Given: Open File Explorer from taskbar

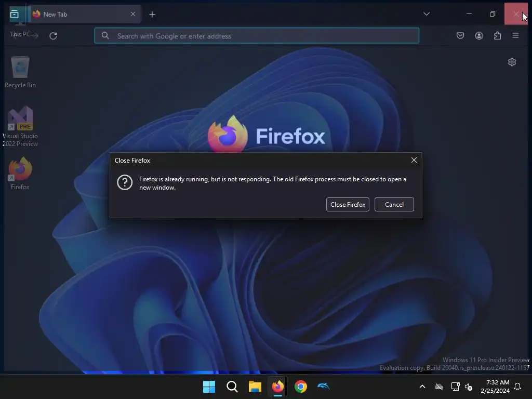Looking at the screenshot, I should point(255,387).
